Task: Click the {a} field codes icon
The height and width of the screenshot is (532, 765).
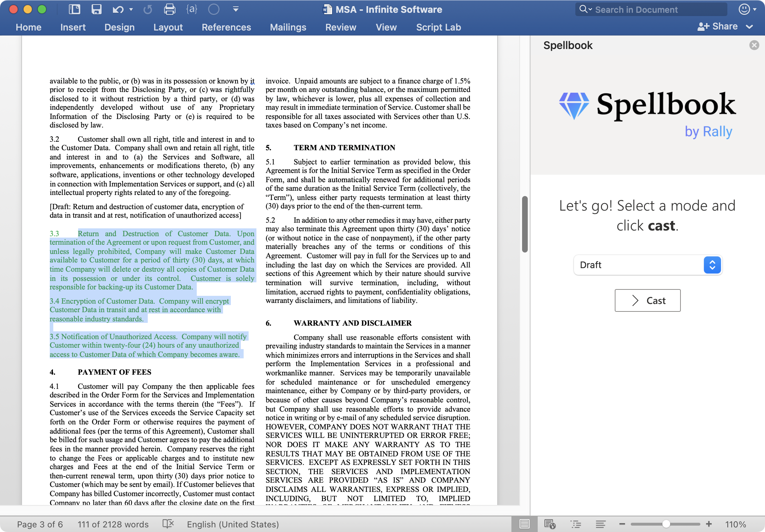Action: coord(191,9)
